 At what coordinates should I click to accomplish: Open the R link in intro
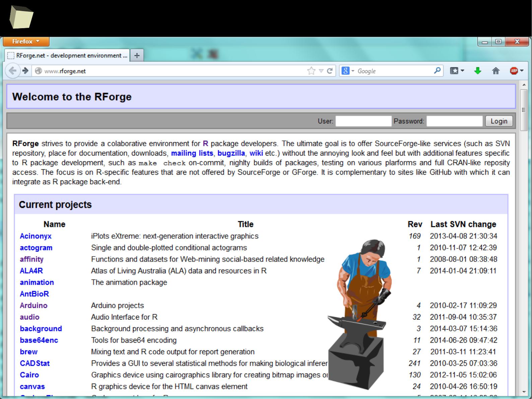pos(205,144)
